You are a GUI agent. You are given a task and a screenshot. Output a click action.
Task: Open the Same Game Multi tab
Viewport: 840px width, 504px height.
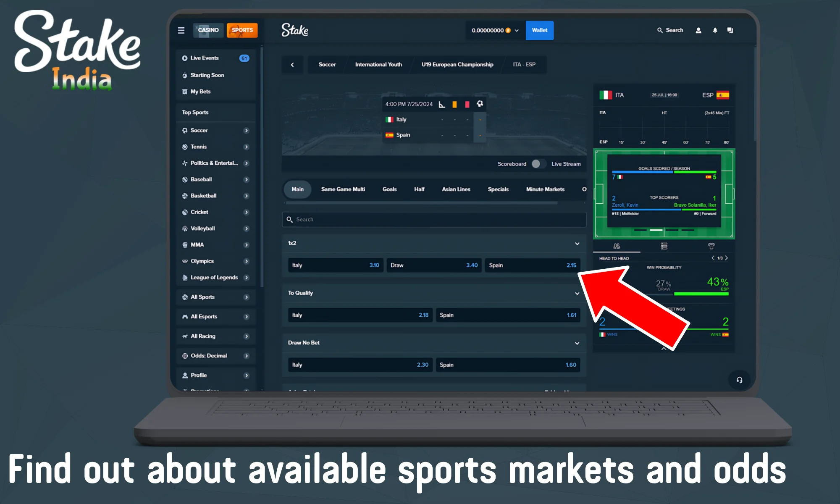343,189
